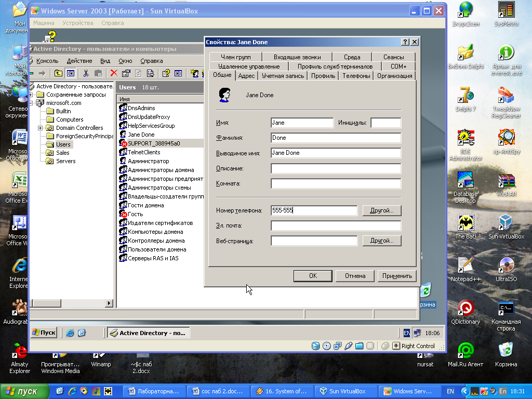Viewport: 532px width, 399px height.
Task: Click the guest tray network connection icon
Action: point(417,333)
